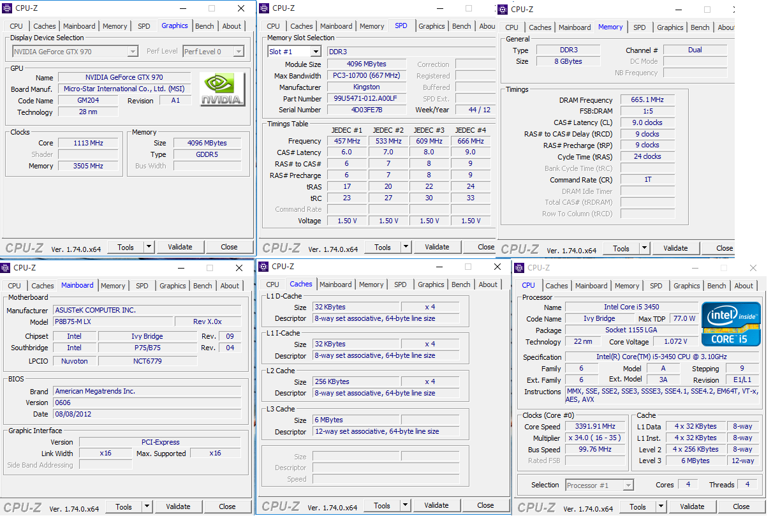Click FSB:DRAM ratio 1:5
This screenshot has width=780, height=532.
(x=647, y=111)
